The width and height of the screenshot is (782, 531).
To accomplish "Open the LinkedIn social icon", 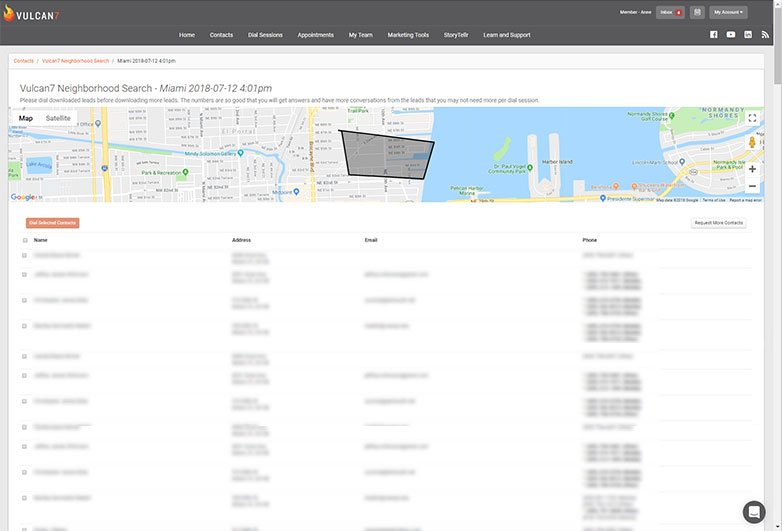I will tap(748, 34).
